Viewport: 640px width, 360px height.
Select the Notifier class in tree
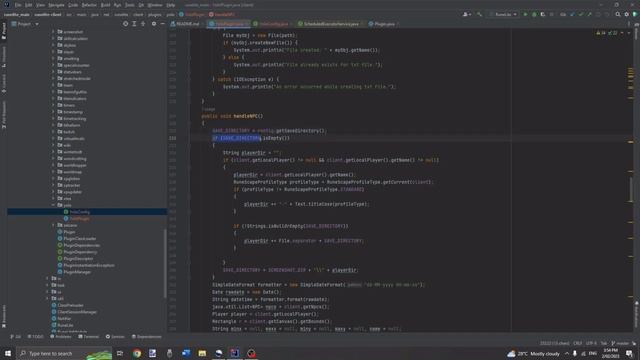(x=64, y=318)
